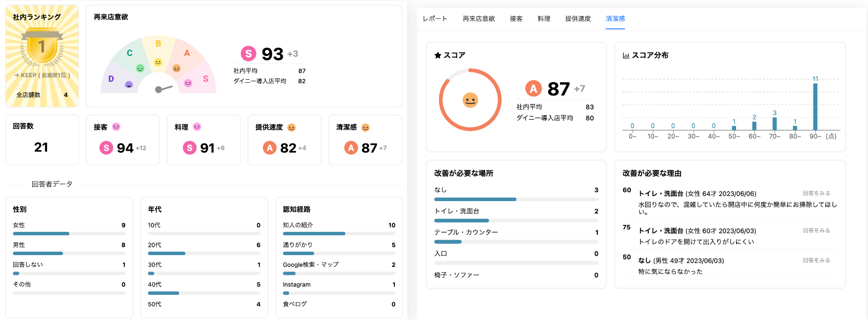Image resolution: width=868 pixels, height=320 pixels.
Task: Click the A badge beside 87 +7 in 清潔感 card
Action: (x=351, y=148)
